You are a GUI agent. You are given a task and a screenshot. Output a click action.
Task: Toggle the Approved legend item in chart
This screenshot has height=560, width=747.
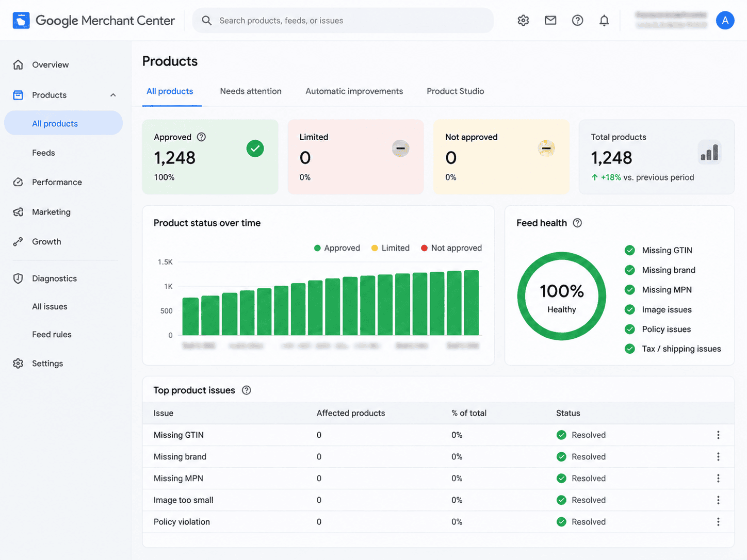click(x=337, y=248)
